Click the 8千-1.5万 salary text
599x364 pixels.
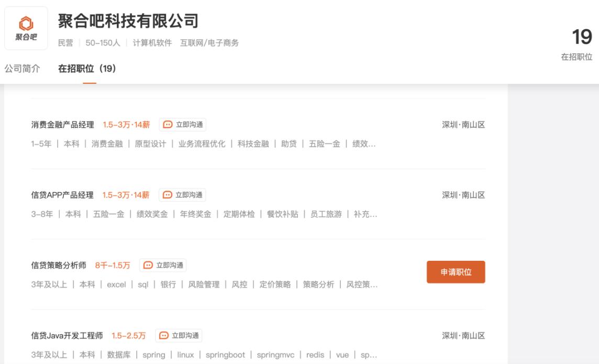pyautogui.click(x=113, y=265)
